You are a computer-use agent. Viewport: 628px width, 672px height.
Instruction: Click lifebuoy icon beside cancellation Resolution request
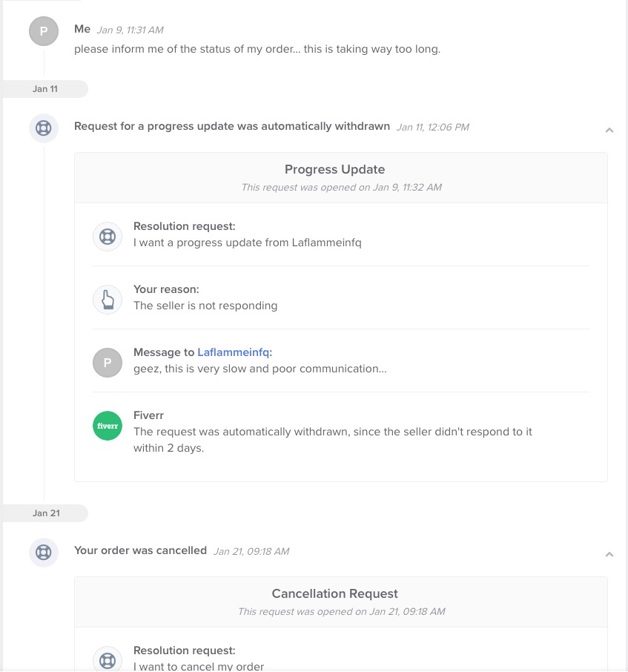(108, 660)
